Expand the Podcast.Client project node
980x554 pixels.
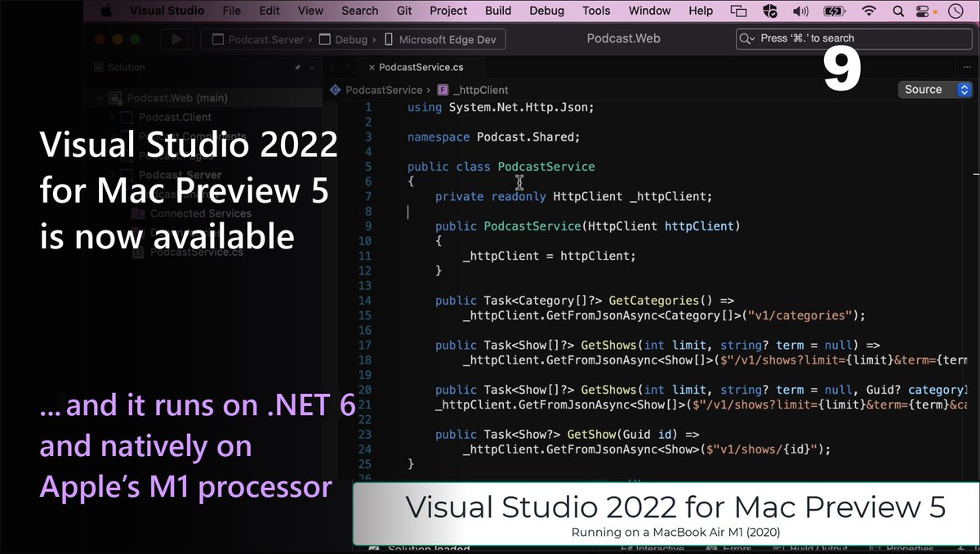(x=114, y=118)
